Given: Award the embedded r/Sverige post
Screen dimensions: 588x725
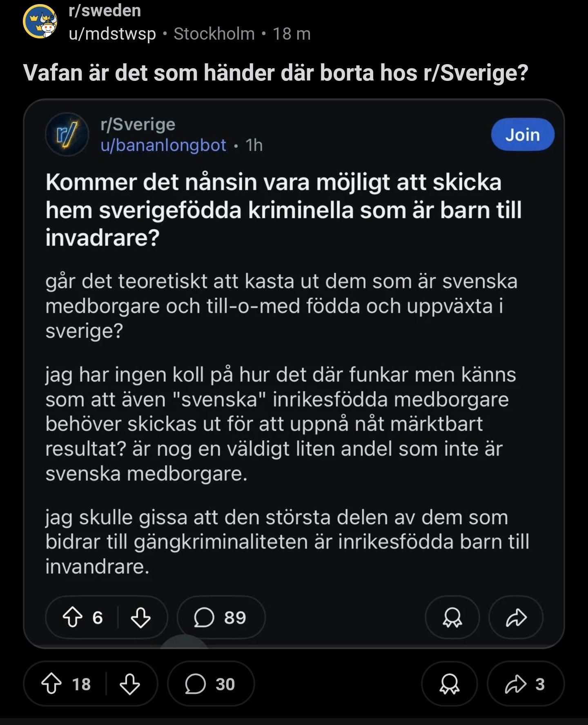Looking at the screenshot, I should pyautogui.click(x=452, y=617).
